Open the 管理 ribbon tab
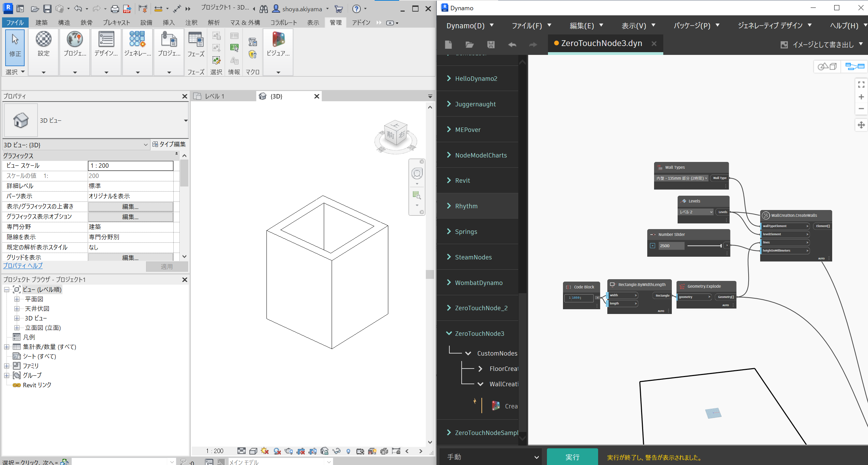The width and height of the screenshot is (868, 465). [335, 22]
